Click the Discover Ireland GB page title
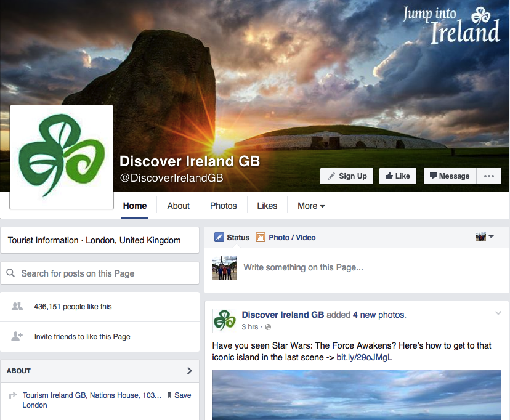 (190, 161)
